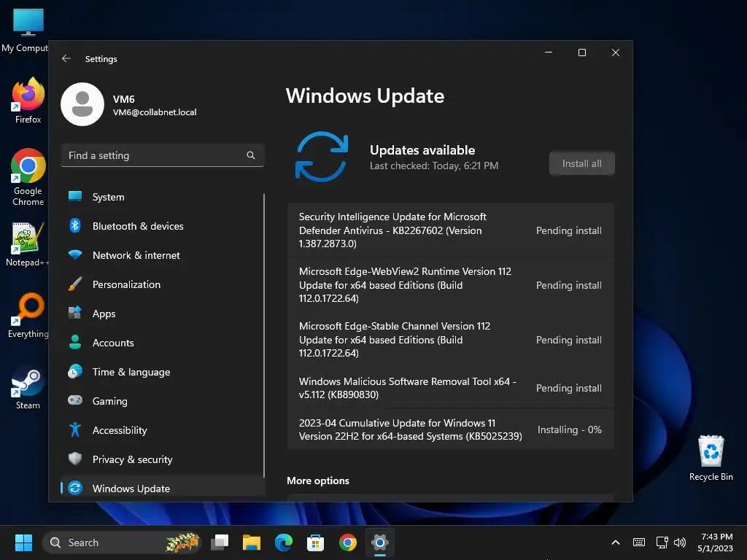747x560 pixels.
Task: Click the 2023-04 Cumulative Update KB5025239 entry
Action: 451,429
